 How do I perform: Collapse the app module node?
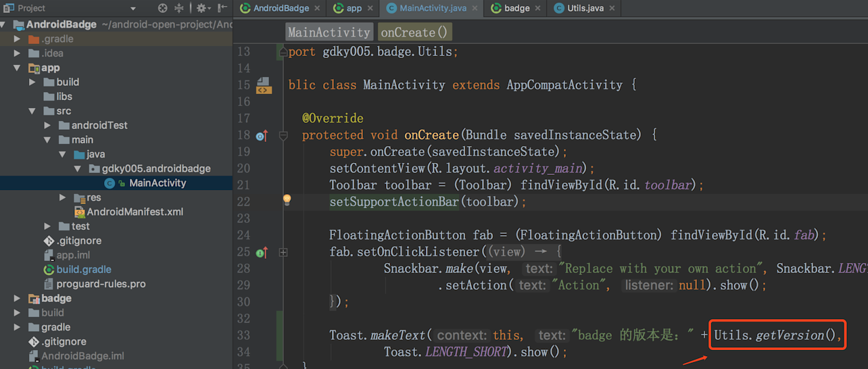[x=18, y=68]
